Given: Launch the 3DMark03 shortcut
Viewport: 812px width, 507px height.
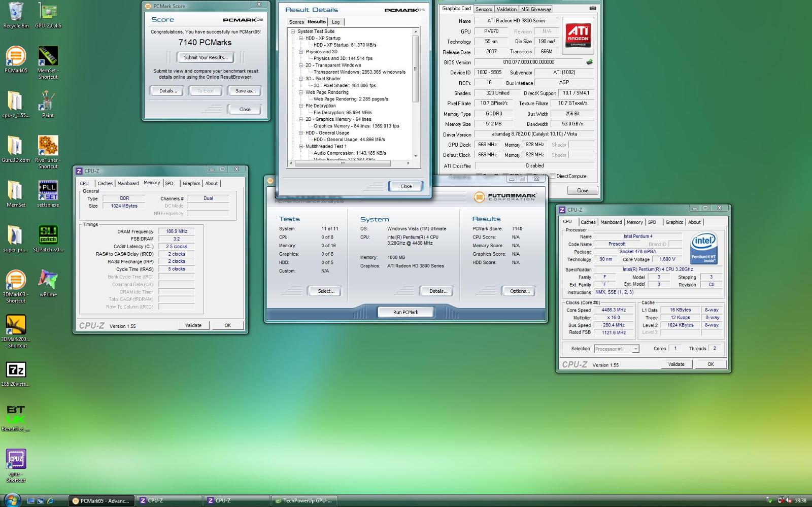Looking at the screenshot, I should (16, 286).
